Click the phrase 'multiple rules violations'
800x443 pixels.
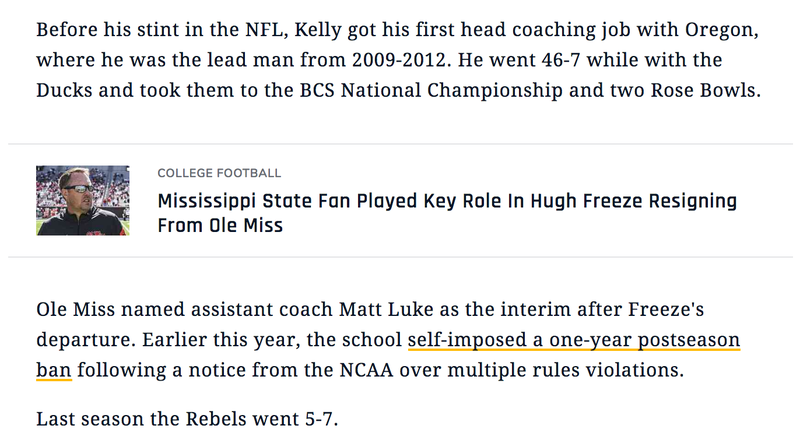click(x=565, y=370)
